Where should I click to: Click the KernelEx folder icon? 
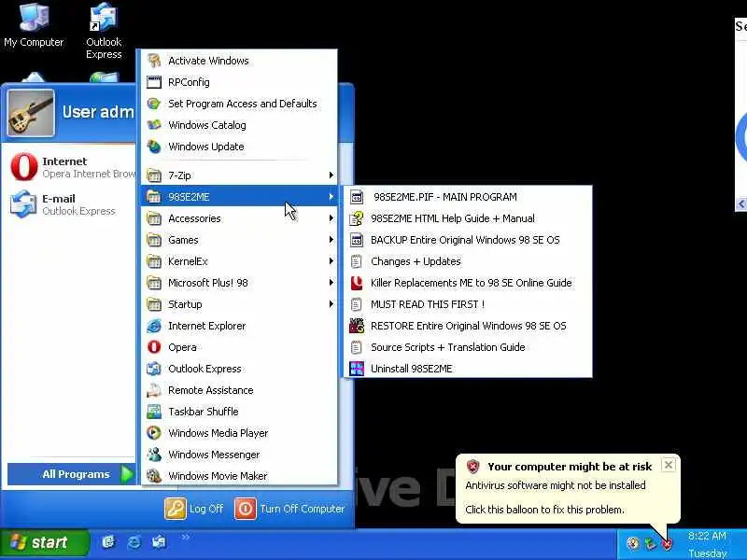pos(154,261)
